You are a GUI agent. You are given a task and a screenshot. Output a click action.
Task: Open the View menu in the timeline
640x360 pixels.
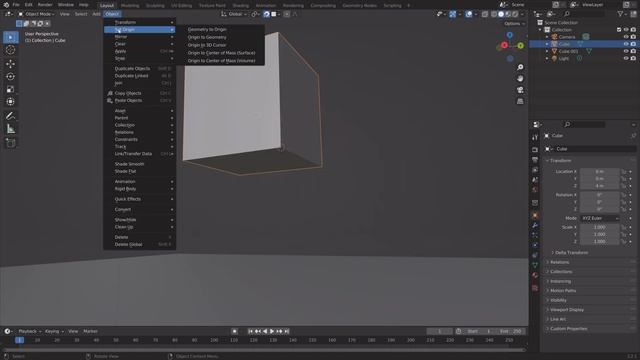[73, 331]
